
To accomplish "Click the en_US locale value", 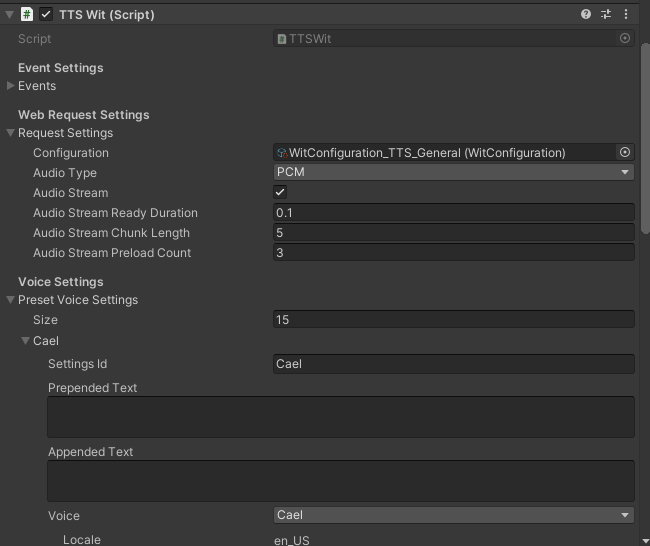I will pyautogui.click(x=292, y=540).
